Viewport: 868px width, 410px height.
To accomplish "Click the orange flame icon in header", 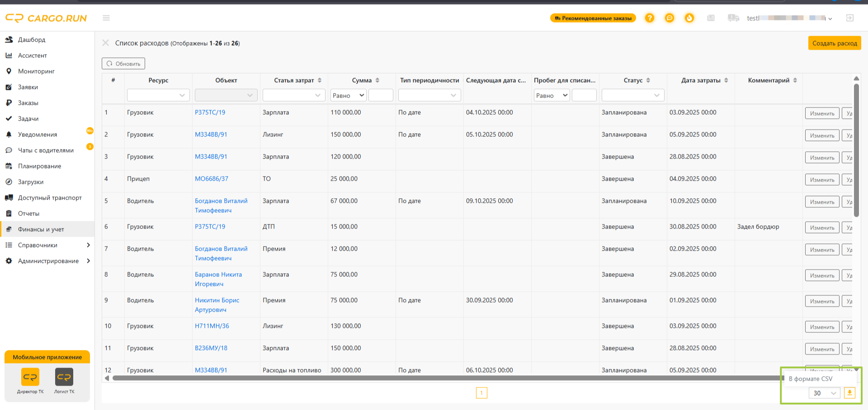I will [x=689, y=18].
